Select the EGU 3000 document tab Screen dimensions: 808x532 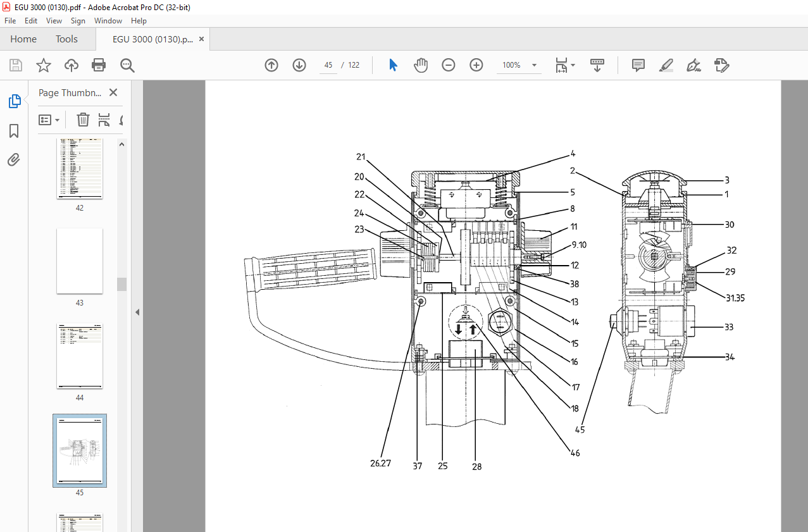(x=152, y=39)
